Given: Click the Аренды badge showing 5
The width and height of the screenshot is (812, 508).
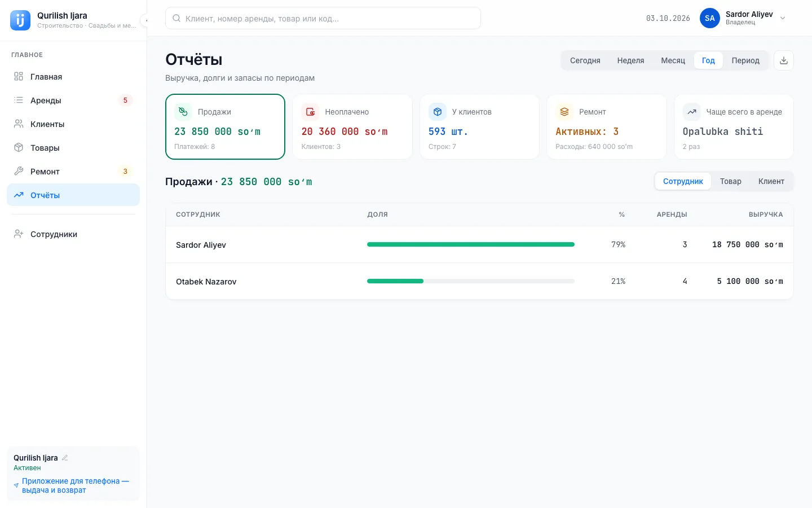Looking at the screenshot, I should (125, 100).
